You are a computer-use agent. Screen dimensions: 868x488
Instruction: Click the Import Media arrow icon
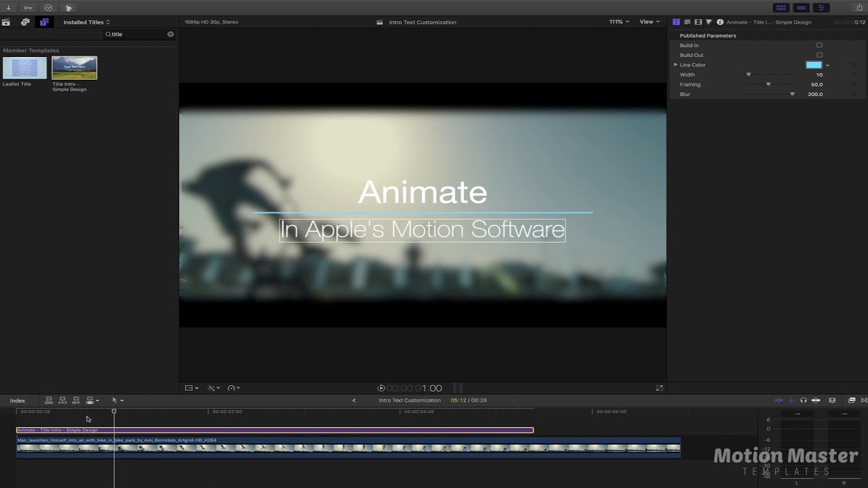coord(8,8)
